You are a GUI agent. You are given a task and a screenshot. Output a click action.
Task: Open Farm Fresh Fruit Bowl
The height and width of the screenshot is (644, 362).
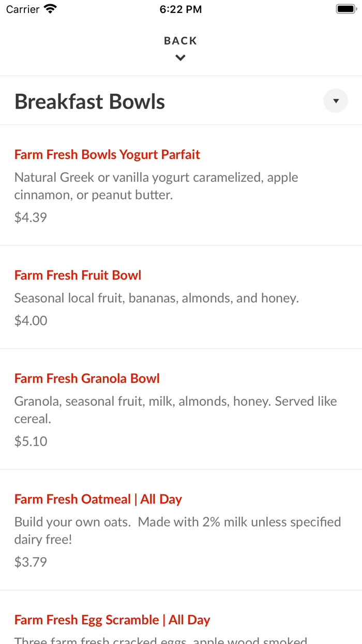tap(78, 275)
